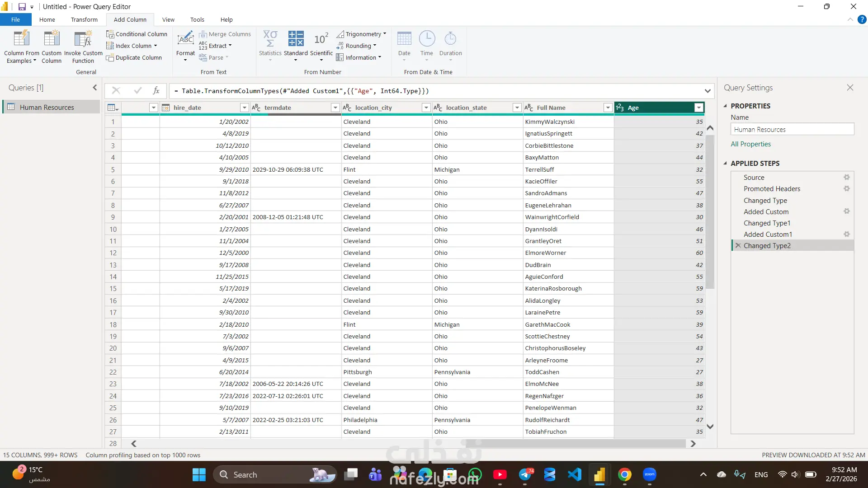This screenshot has height=488, width=868.
Task: Open location_city column filter dropdown
Action: click(425, 108)
